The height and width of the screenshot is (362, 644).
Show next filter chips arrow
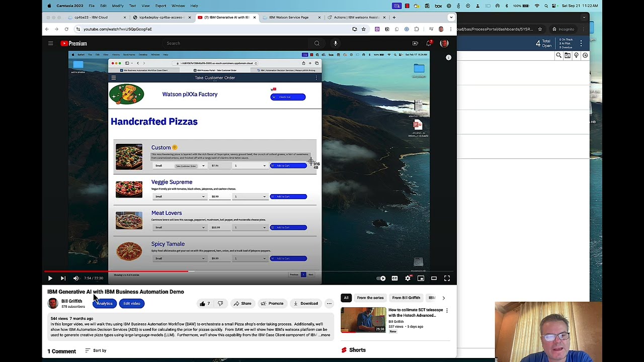[x=443, y=298]
